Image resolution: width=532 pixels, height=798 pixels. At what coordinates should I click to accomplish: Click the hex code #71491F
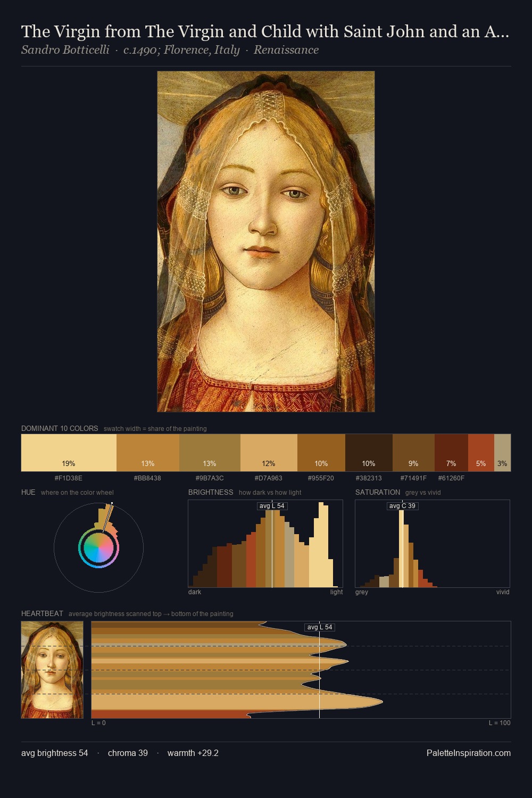pos(413,478)
